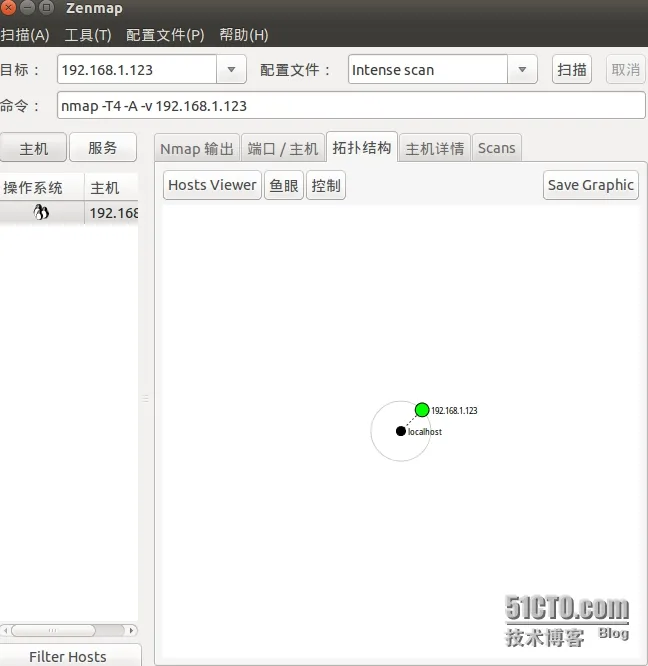This screenshot has height=666, width=648.
Task: Open the 帮助(H) menu
Action: pos(244,35)
